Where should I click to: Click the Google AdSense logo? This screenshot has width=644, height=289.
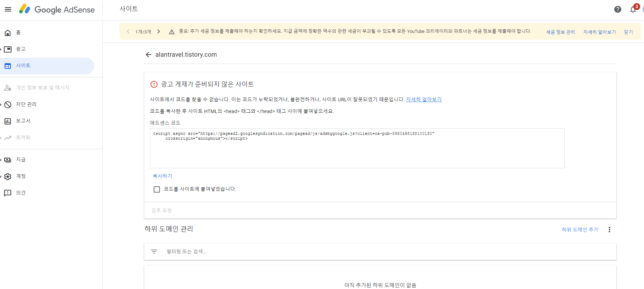click(57, 9)
